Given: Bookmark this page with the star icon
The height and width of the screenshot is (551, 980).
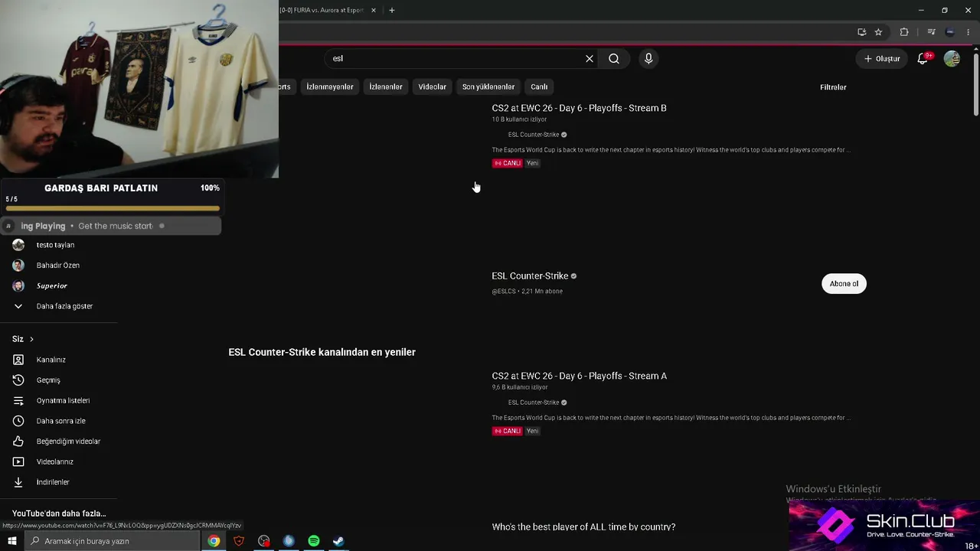Looking at the screenshot, I should (878, 32).
